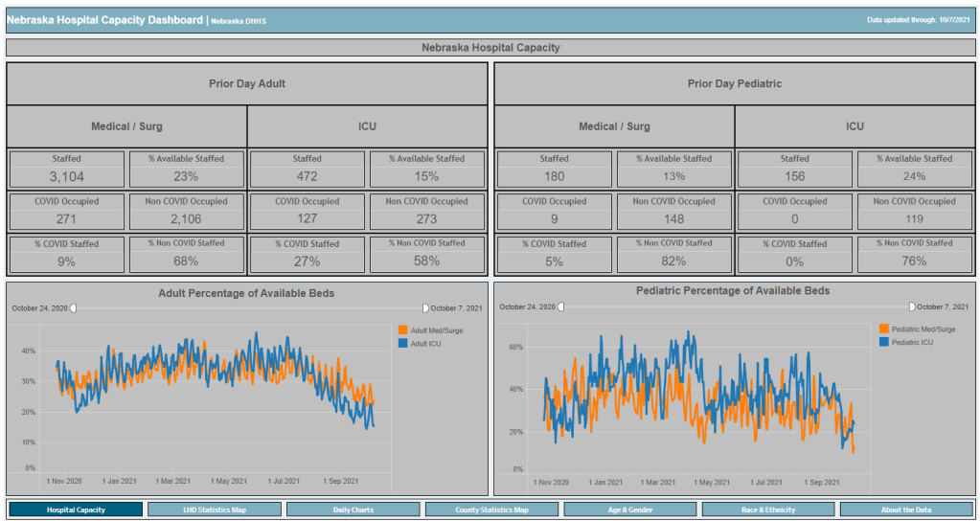This screenshot has height=521, width=980.
Task: Click the Pediatric Percentage of Available Beds title
Action: coord(733,290)
